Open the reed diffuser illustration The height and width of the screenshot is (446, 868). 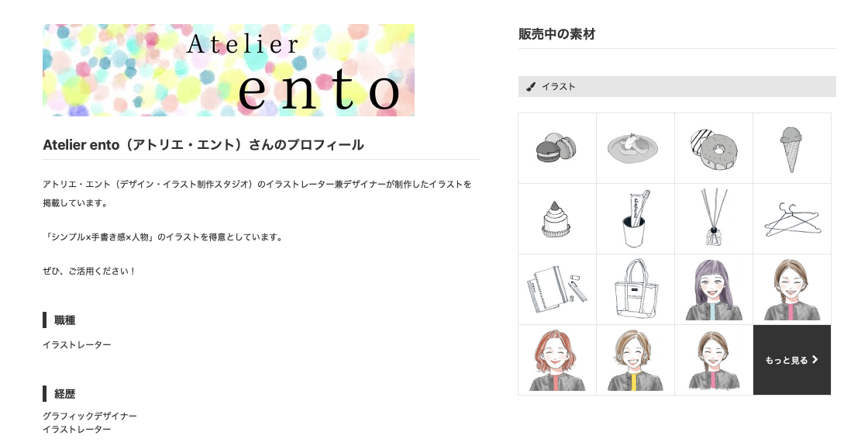click(x=714, y=219)
